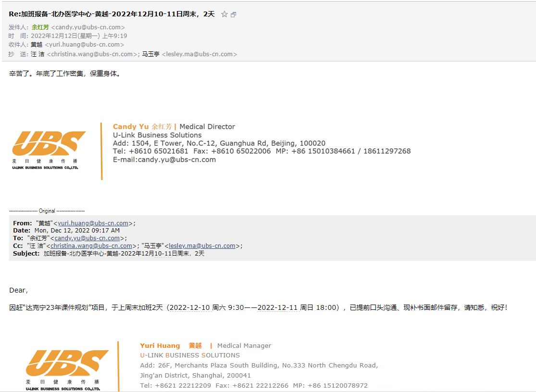Select Cc contact 马玉亭 in header
This screenshot has height=392, width=536.
(151, 54)
